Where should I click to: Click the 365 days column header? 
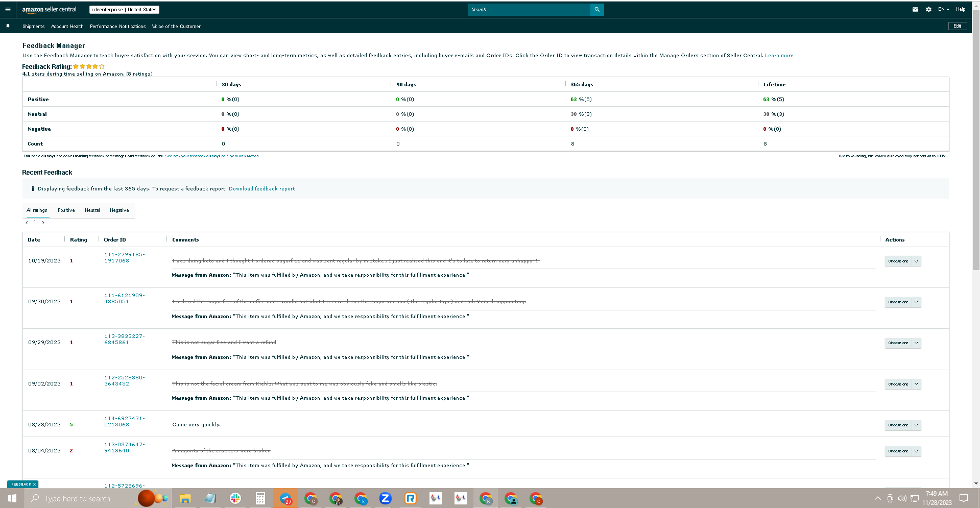582,85
